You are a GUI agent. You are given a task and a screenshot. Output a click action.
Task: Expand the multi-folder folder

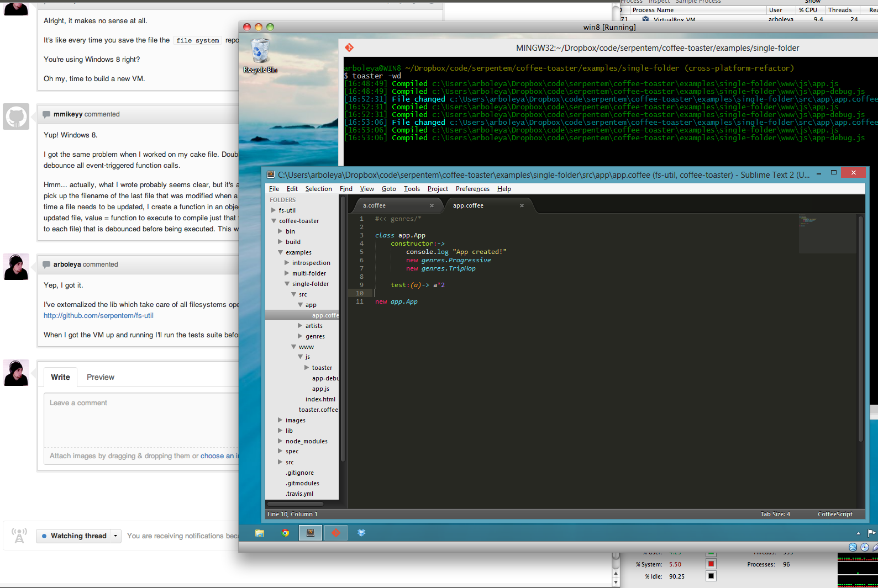coord(287,273)
